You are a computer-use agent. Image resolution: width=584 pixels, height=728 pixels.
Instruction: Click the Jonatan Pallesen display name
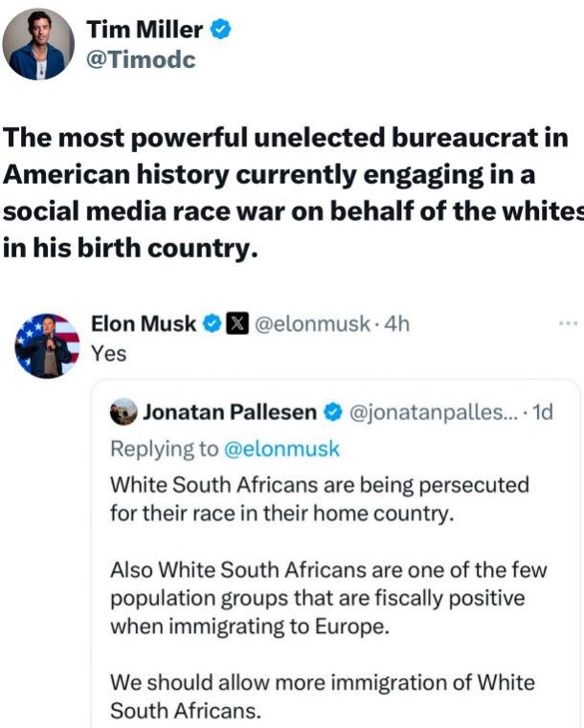(x=230, y=413)
